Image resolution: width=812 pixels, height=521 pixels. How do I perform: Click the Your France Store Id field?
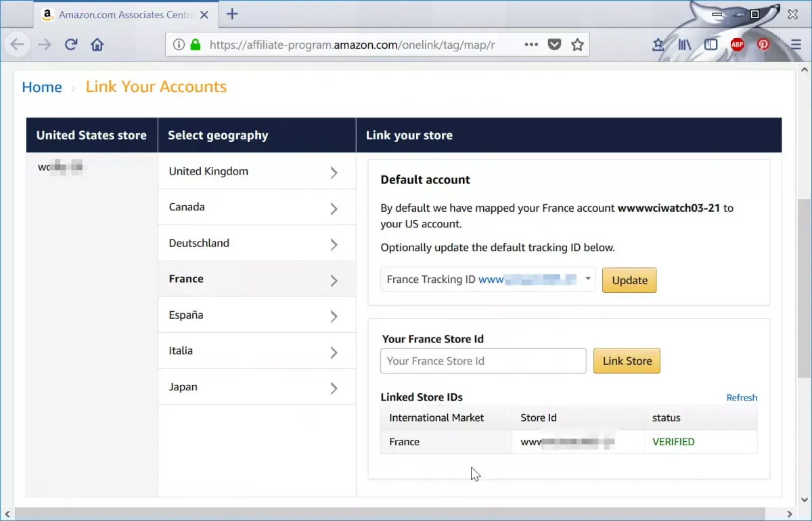coord(483,361)
